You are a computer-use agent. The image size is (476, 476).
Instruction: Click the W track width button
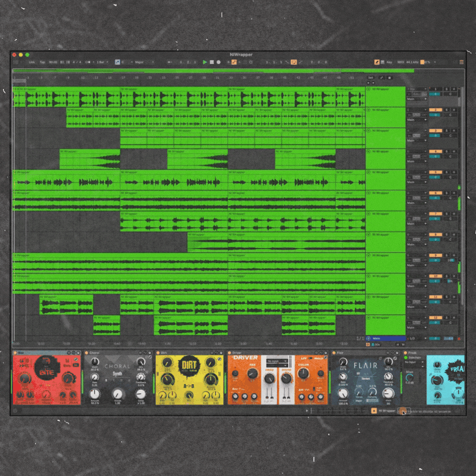pyautogui.click(x=403, y=345)
